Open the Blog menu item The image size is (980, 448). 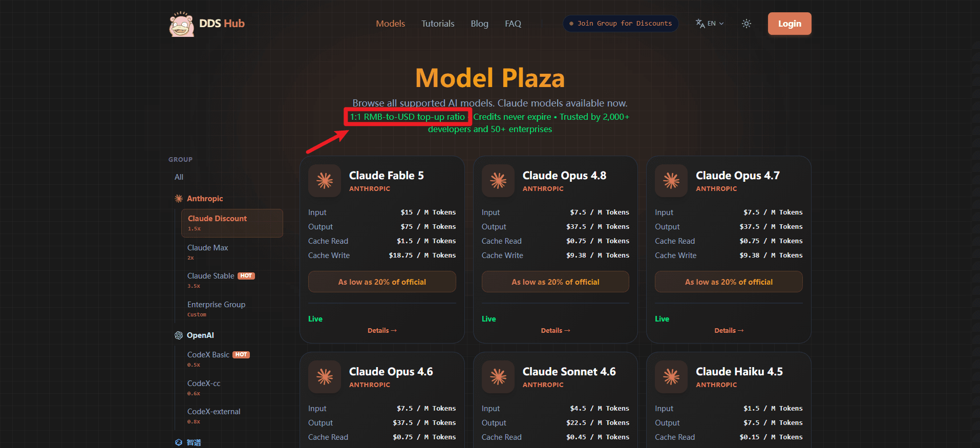(479, 24)
